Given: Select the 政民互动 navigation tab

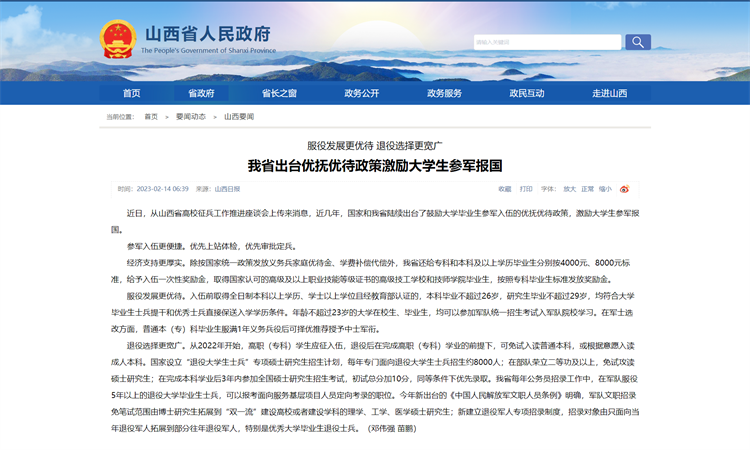Looking at the screenshot, I should click(527, 93).
